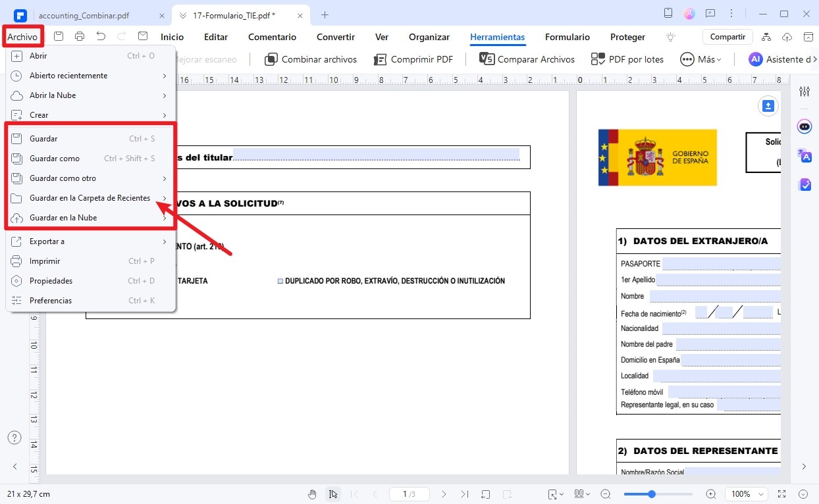
Task: Switch to the Proteger tab
Action: click(628, 38)
